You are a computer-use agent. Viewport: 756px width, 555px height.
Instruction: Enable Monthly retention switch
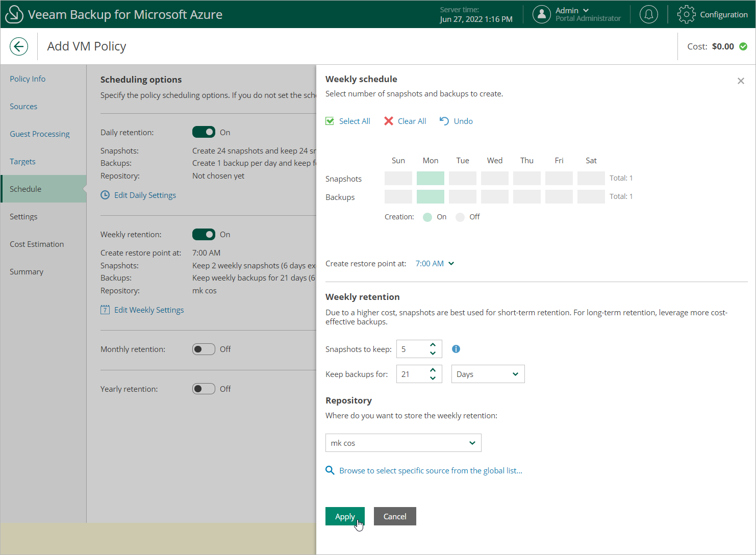pos(204,349)
